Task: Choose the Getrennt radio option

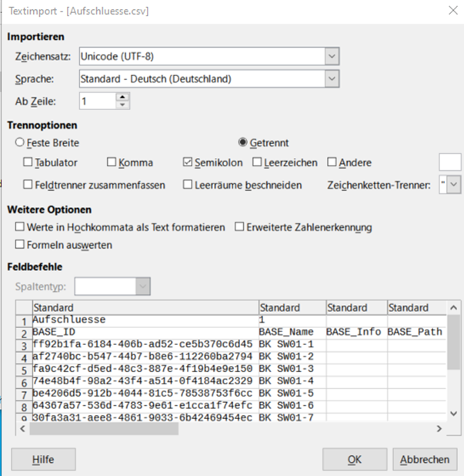Action: tap(242, 142)
